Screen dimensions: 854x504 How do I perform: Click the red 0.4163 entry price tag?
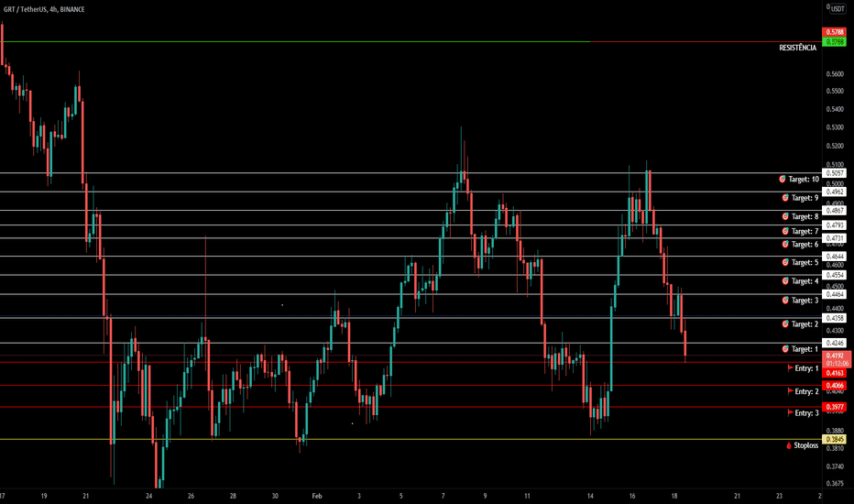coord(834,373)
